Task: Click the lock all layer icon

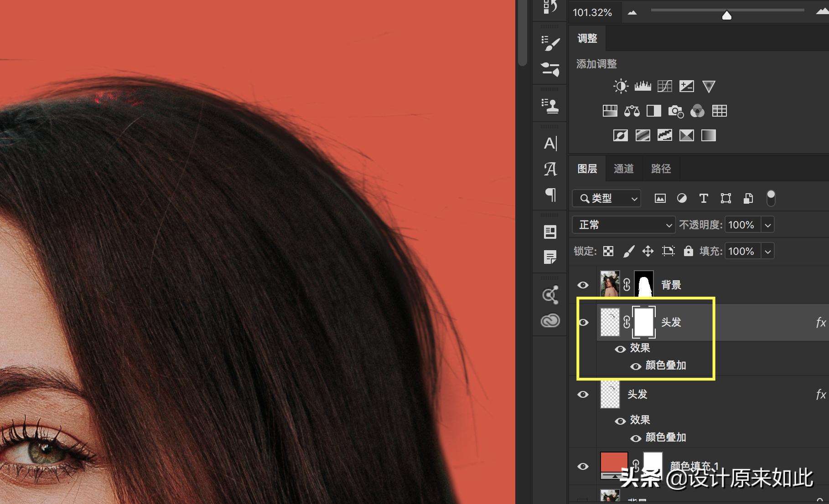Action: coord(688,251)
